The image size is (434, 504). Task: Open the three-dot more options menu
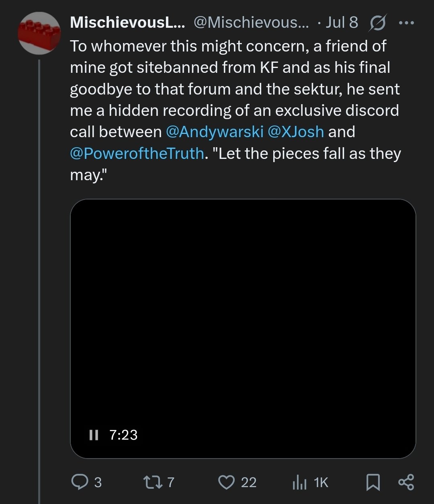pos(406,23)
